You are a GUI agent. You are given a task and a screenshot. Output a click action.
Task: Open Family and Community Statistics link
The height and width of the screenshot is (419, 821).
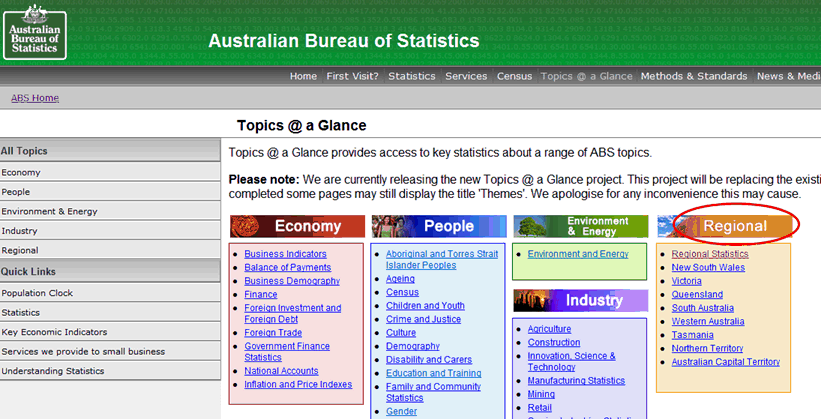(434, 392)
